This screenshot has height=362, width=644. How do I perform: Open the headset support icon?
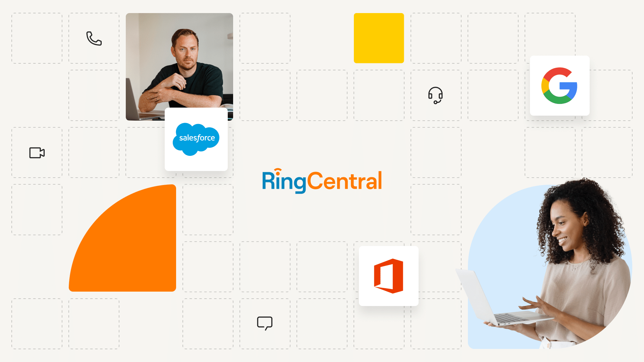435,95
